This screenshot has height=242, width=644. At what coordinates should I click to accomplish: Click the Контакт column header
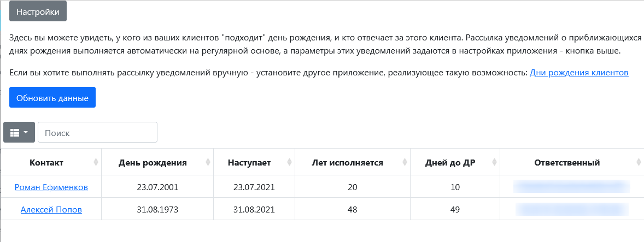tap(46, 163)
